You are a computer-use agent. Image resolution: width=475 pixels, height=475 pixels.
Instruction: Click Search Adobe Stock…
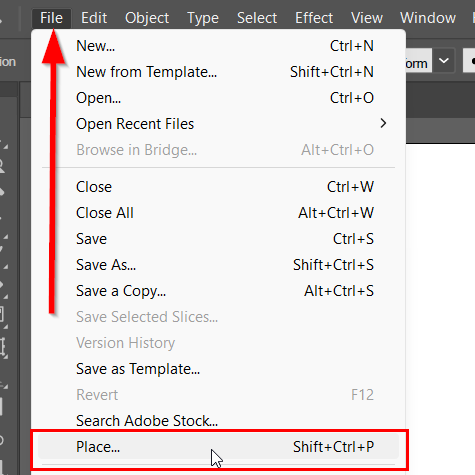[218, 421]
